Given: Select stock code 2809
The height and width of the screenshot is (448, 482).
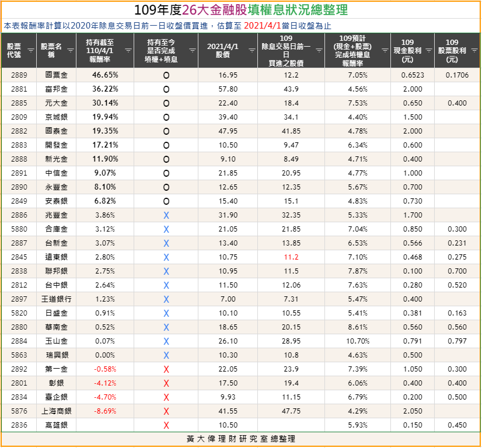Looking at the screenshot, I should (x=19, y=117).
